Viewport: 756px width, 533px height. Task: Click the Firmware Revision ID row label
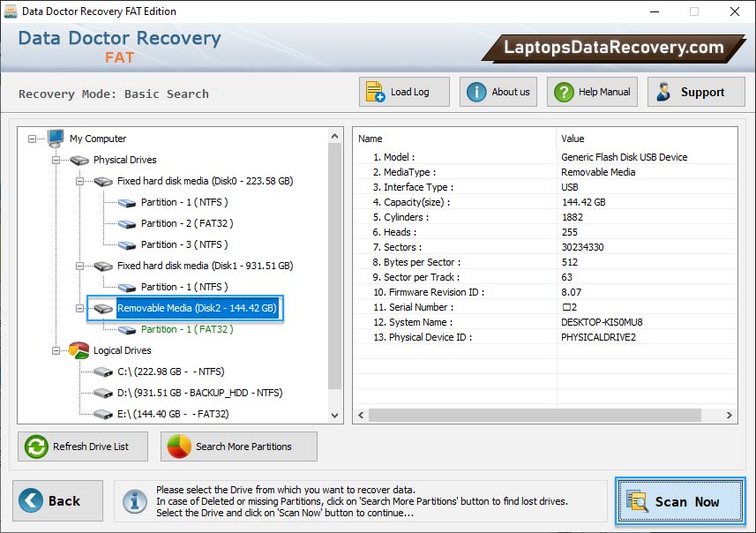pos(429,292)
